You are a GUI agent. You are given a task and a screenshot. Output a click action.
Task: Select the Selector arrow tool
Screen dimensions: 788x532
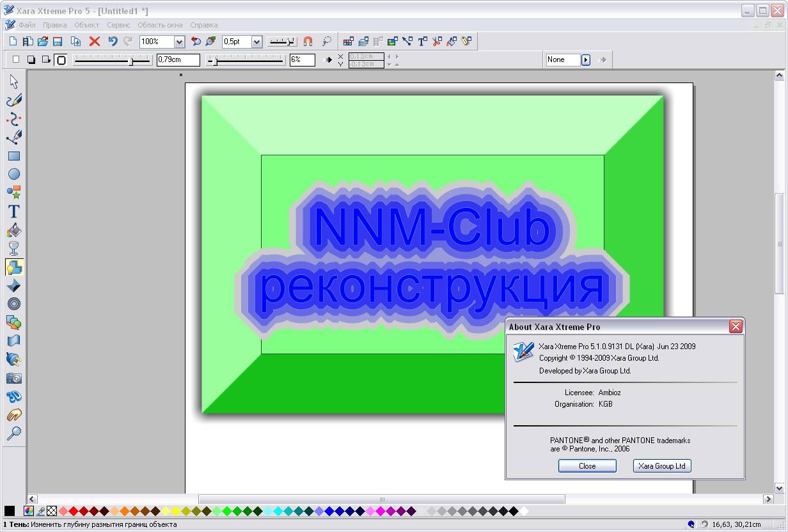14,82
